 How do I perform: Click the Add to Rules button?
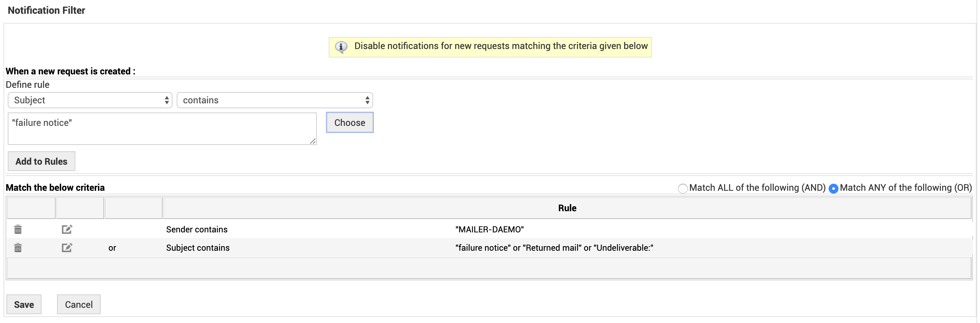tap(42, 161)
